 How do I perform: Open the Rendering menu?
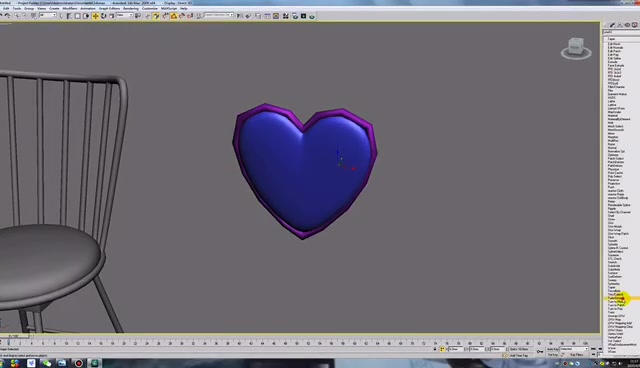click(x=131, y=8)
